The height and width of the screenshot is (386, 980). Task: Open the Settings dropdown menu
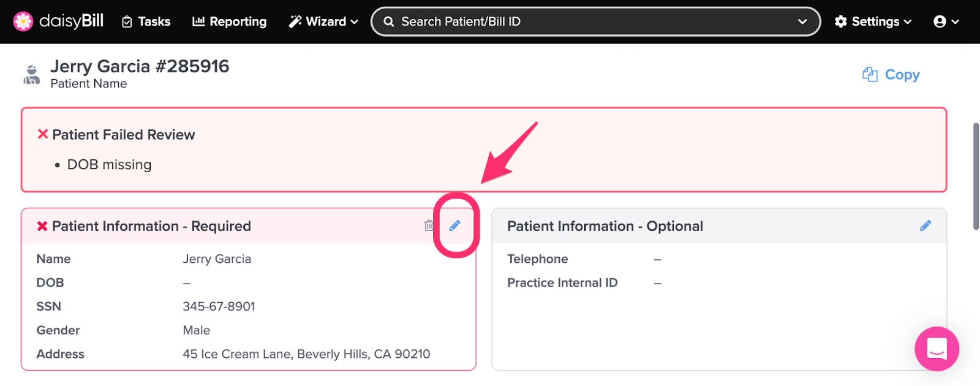[873, 21]
